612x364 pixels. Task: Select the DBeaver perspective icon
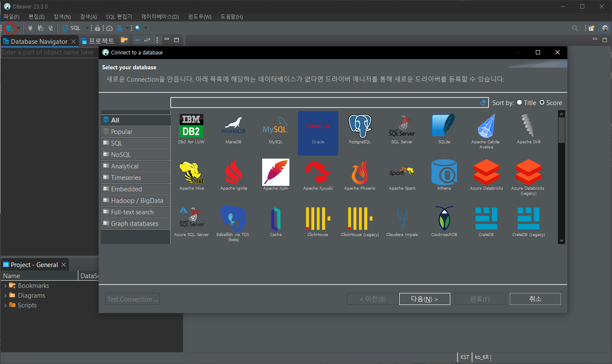pyautogui.click(x=605, y=28)
